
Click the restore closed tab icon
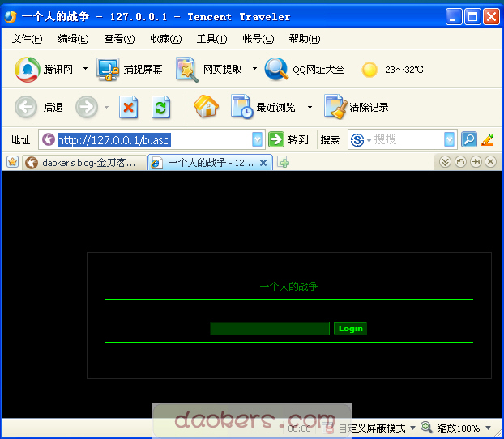click(x=460, y=162)
